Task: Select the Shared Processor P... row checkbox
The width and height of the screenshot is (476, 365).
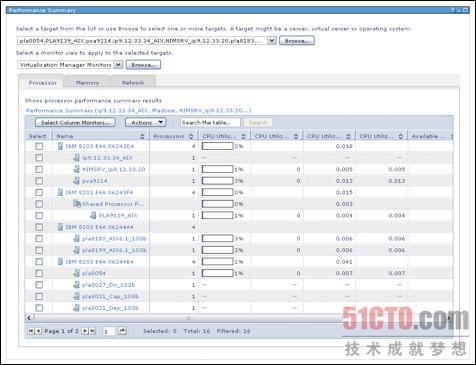Action: [39, 204]
